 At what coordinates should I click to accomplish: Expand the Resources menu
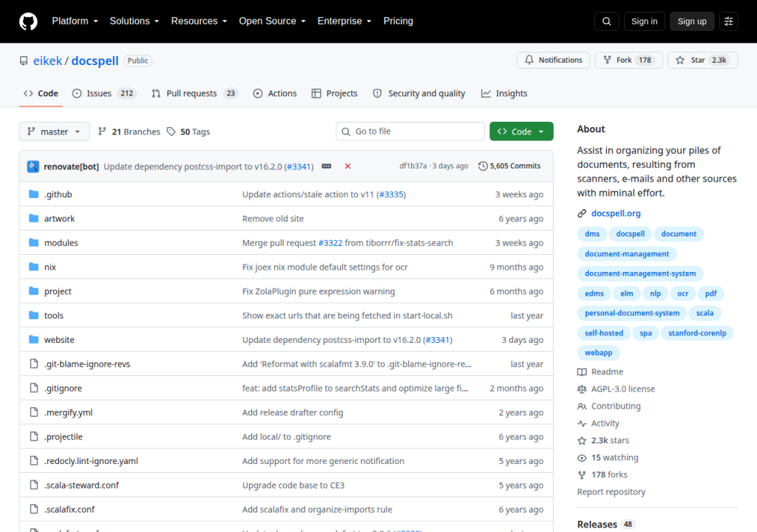199,21
